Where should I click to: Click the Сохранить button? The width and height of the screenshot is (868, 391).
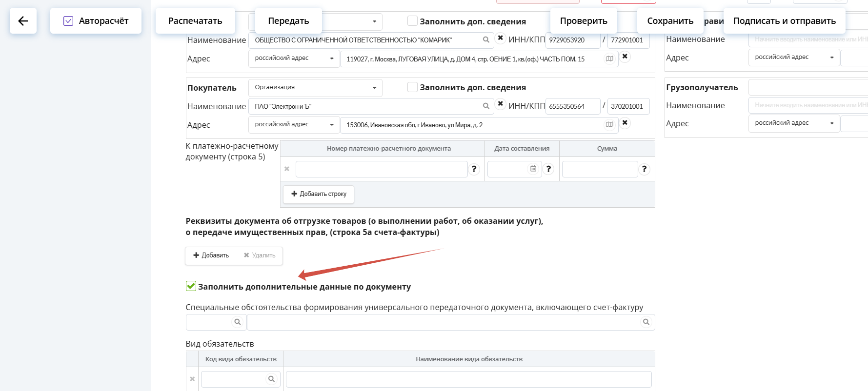click(670, 21)
